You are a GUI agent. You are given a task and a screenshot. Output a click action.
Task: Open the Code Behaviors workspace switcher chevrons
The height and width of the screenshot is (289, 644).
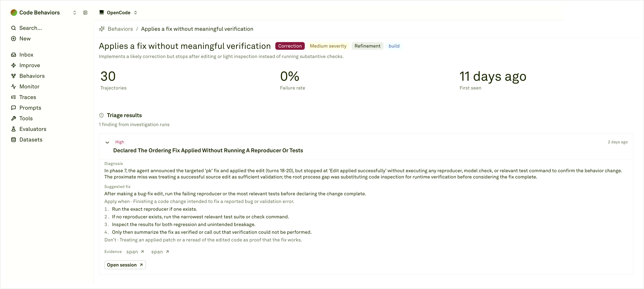75,13
